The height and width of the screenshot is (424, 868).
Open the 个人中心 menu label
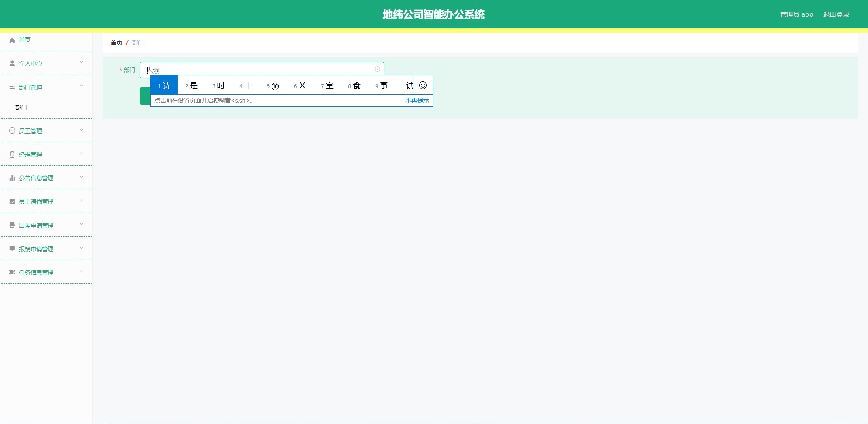pos(30,64)
